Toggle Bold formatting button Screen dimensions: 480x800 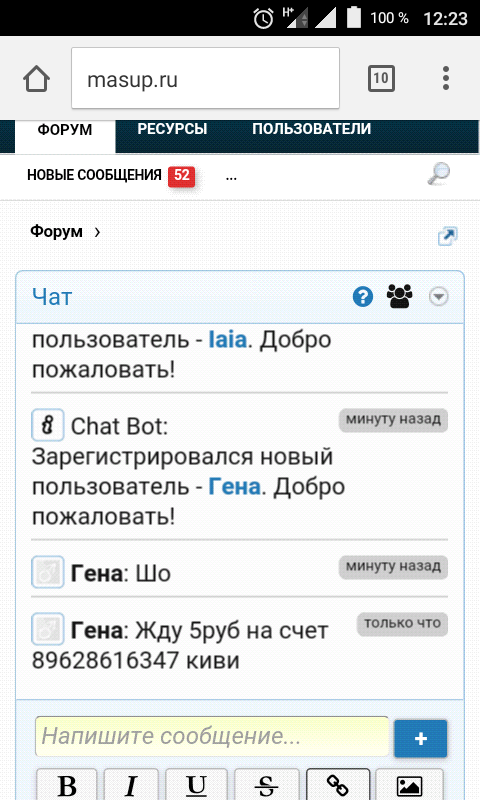click(67, 784)
